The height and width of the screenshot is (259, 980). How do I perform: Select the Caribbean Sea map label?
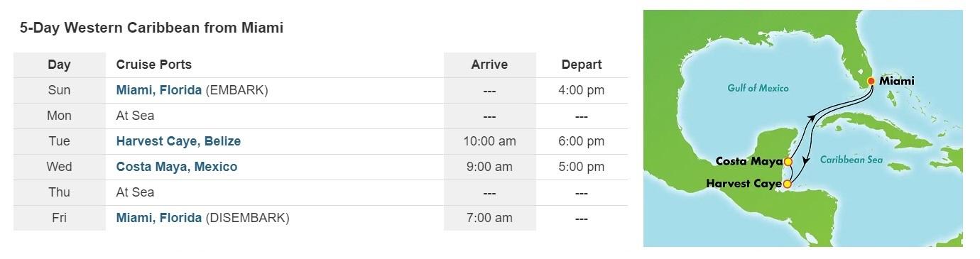[851, 160]
